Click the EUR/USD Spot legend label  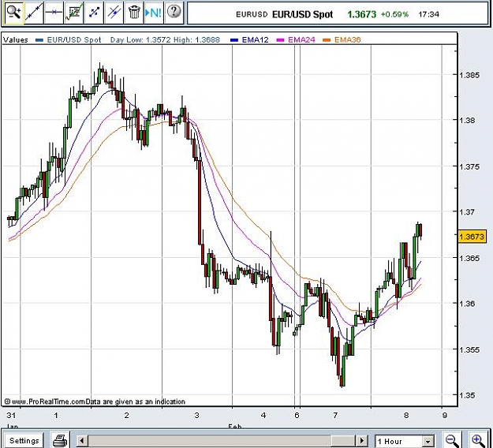(x=74, y=40)
